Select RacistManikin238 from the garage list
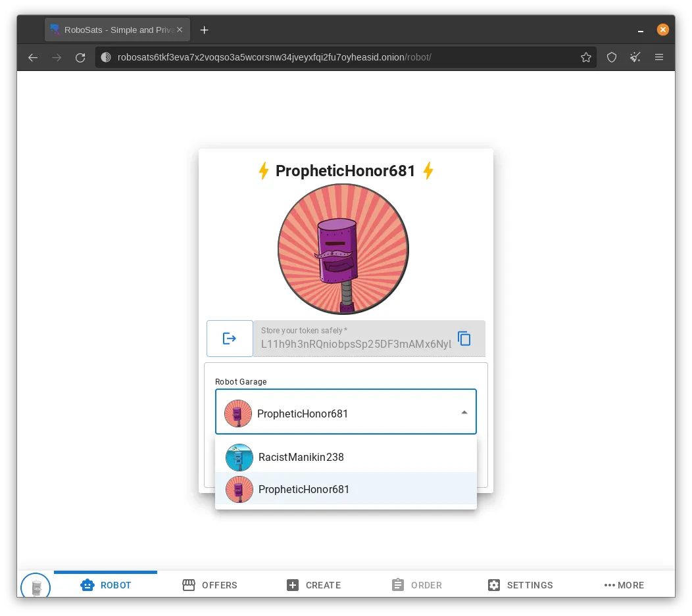The height and width of the screenshot is (616, 692). 345,458
